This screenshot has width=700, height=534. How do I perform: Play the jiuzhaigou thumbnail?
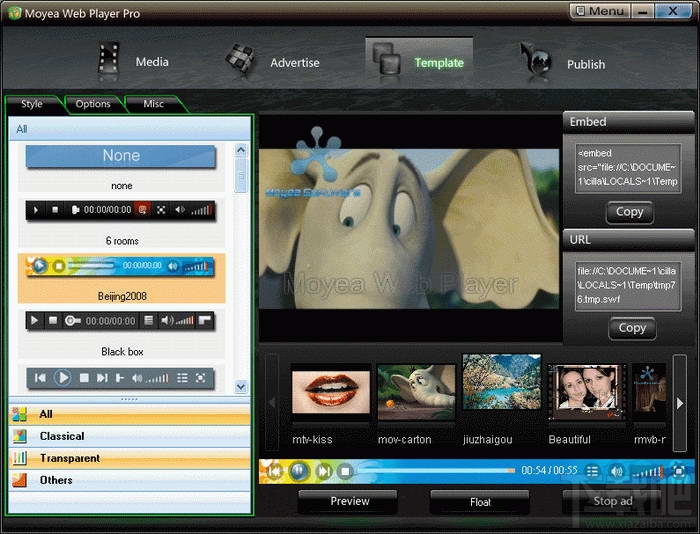[502, 382]
